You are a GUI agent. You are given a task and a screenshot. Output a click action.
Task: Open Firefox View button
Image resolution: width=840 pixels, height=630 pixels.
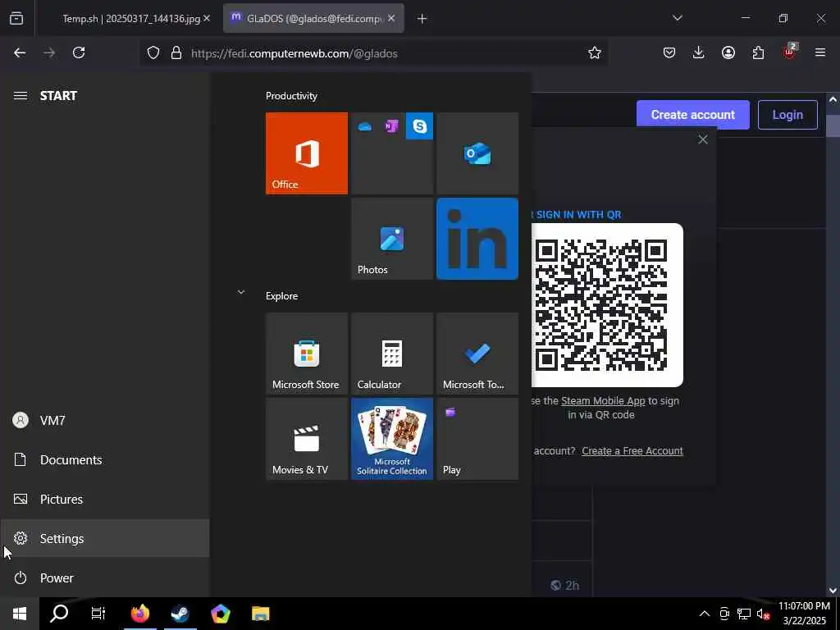tap(16, 18)
